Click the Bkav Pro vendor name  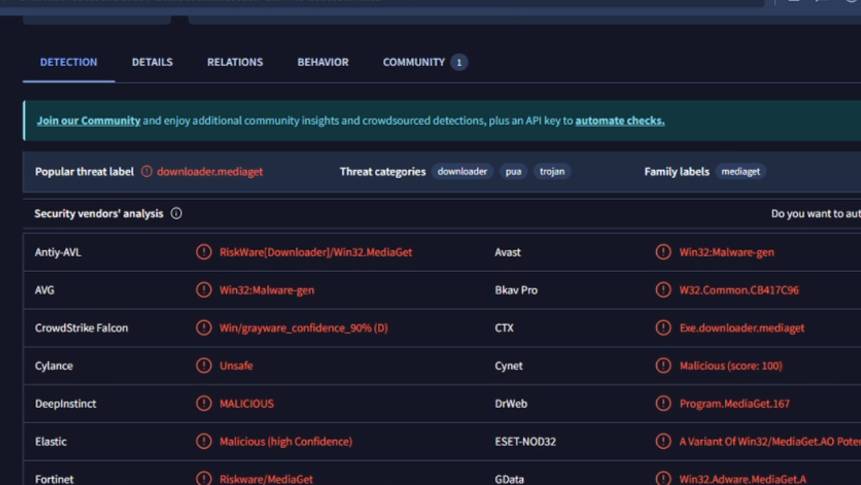(516, 290)
